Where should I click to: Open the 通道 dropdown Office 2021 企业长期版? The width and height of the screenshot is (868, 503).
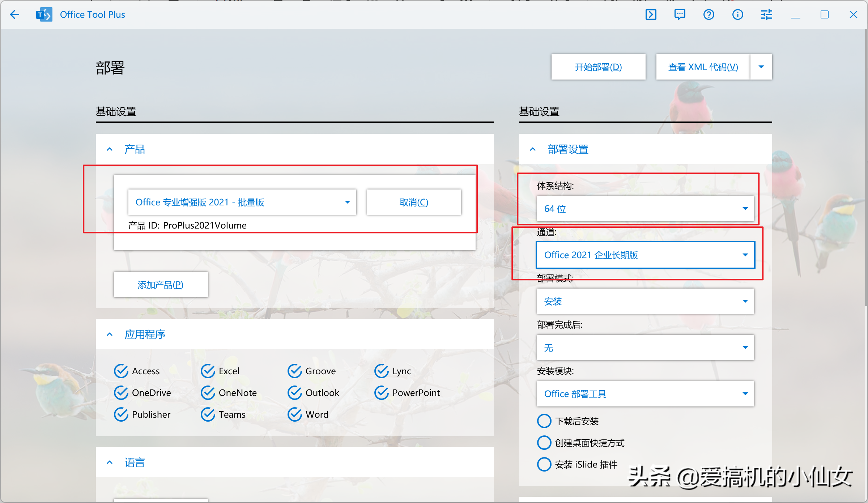[x=646, y=255]
